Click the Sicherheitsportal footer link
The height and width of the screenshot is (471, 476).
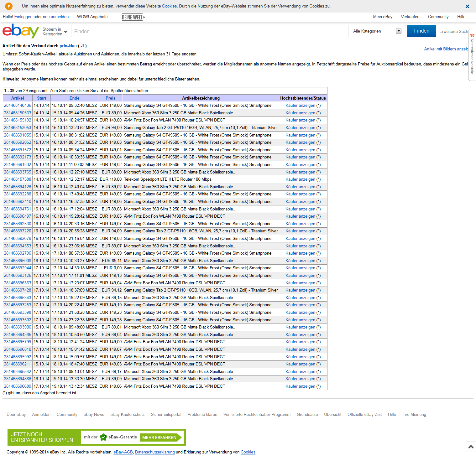[x=166, y=415]
